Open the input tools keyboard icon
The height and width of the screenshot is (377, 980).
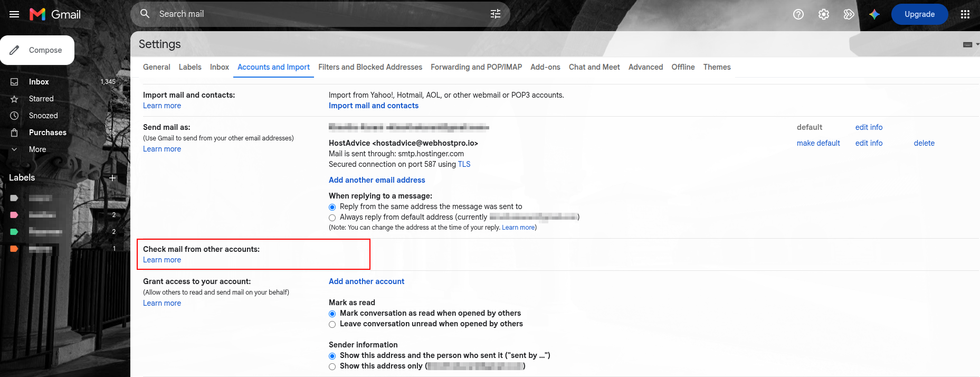pyautogui.click(x=967, y=45)
